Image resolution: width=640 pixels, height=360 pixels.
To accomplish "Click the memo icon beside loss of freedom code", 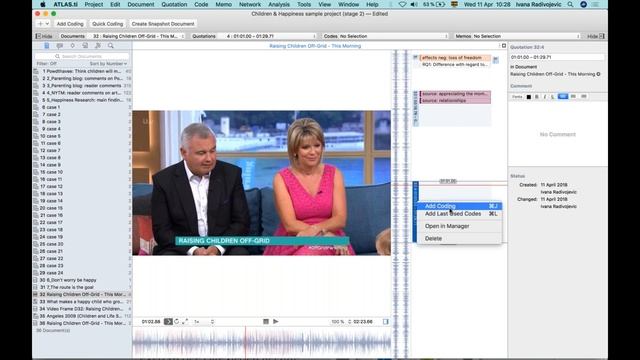I will 496,60.
